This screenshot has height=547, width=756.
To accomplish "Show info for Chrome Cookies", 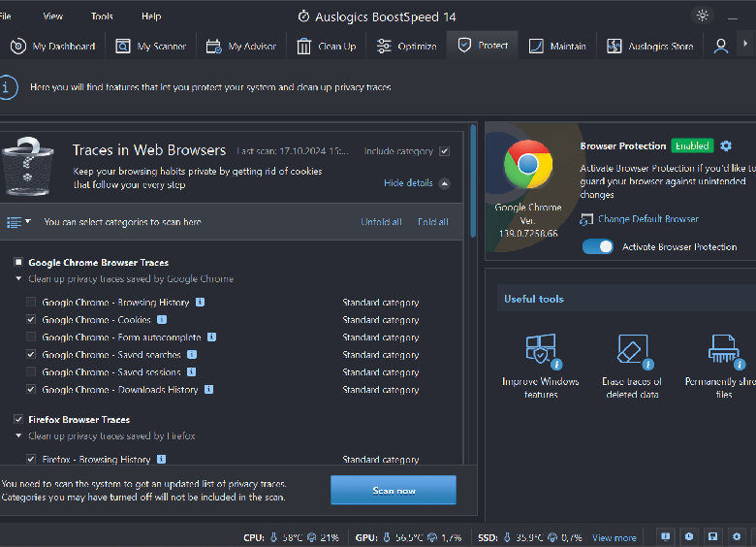I will click(162, 319).
